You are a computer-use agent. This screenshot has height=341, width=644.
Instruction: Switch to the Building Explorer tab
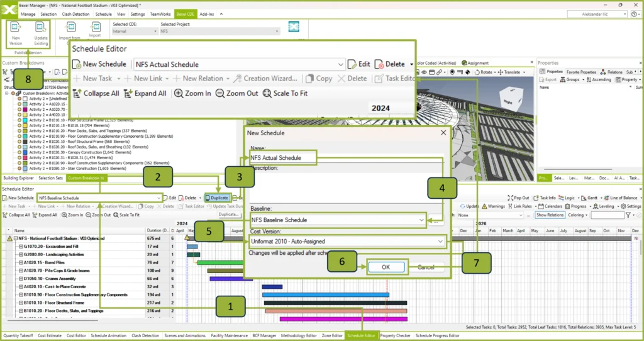(18, 178)
